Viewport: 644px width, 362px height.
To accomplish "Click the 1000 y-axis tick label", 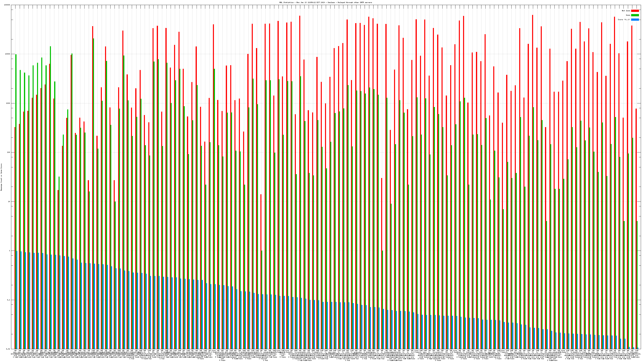I will [x=8, y=103].
